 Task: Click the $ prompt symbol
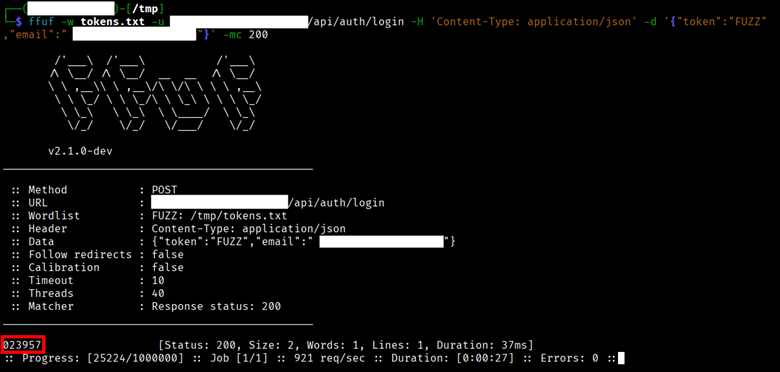coord(18,22)
